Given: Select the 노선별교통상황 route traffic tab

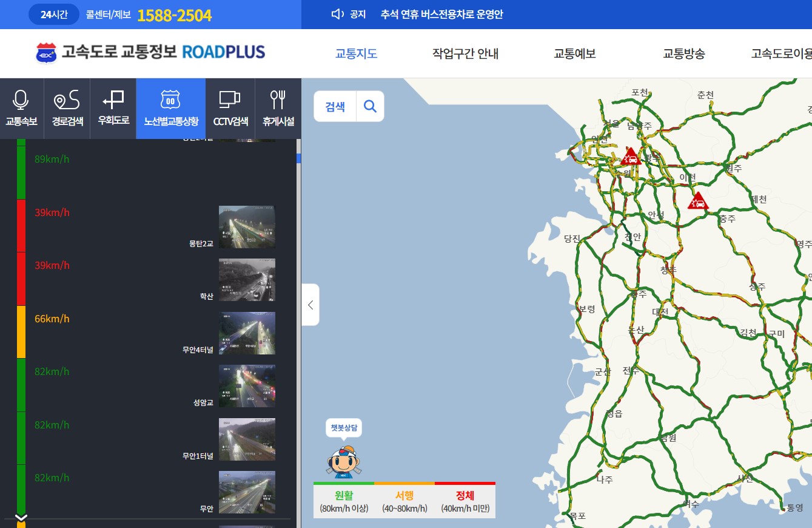Looking at the screenshot, I should (171, 108).
